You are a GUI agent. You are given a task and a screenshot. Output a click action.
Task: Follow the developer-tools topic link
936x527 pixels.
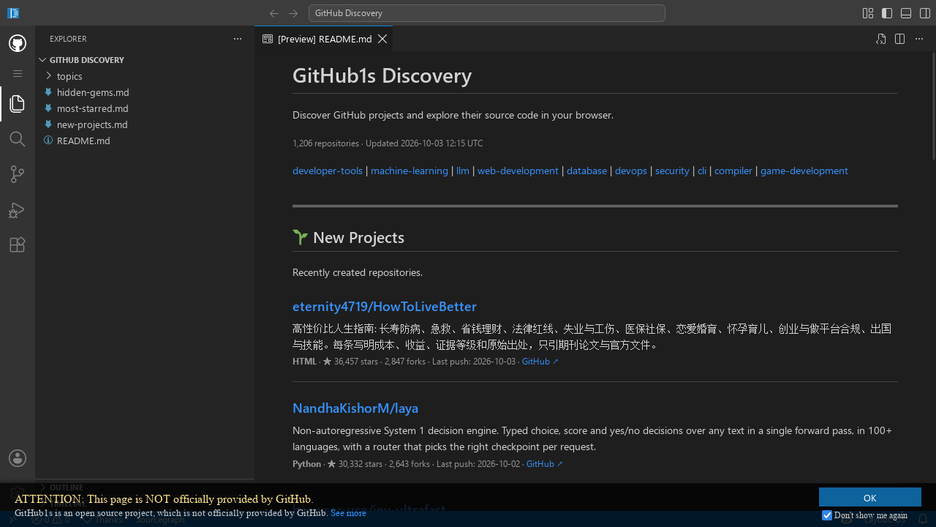pos(327,171)
